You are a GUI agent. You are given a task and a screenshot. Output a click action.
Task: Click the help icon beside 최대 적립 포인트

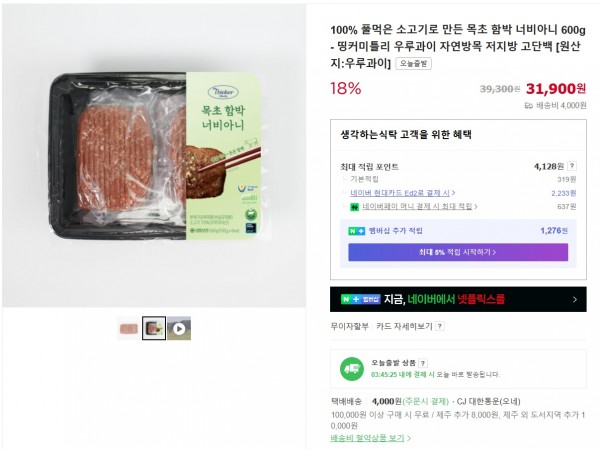click(x=572, y=166)
